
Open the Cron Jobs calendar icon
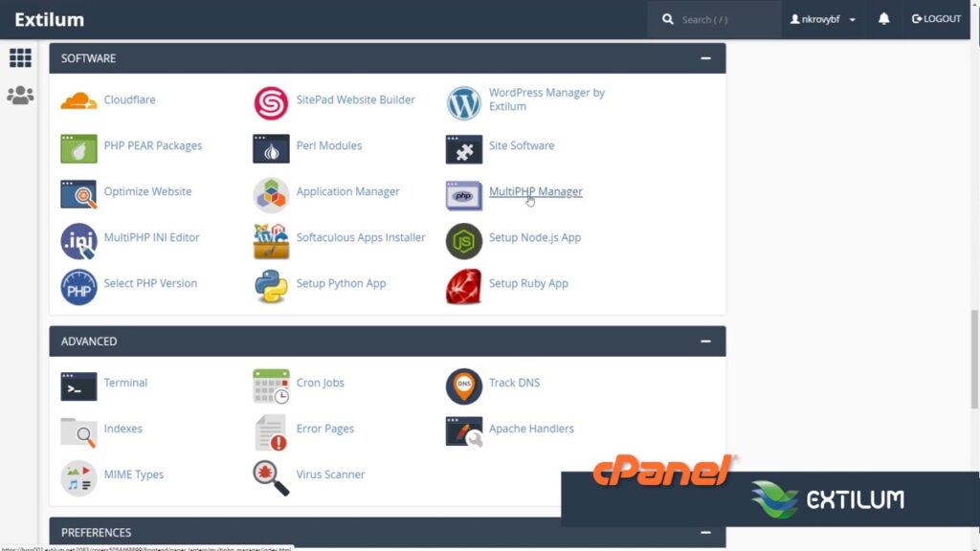(271, 386)
